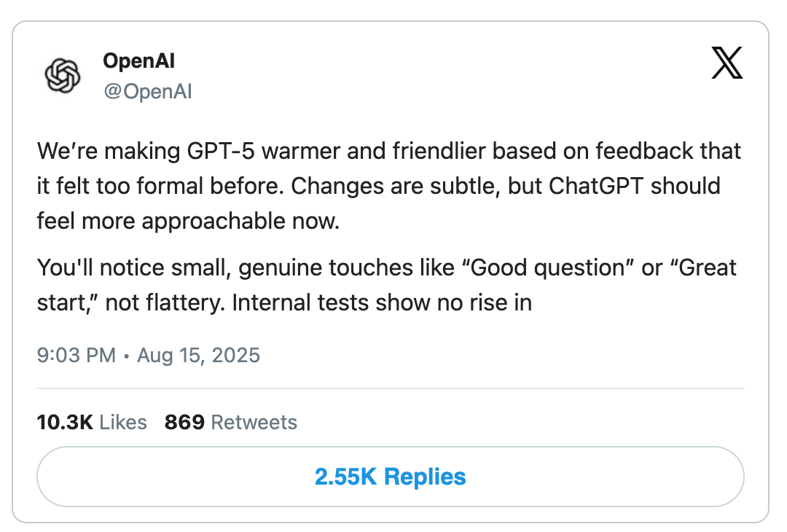This screenshot has height=532, width=787.
Task: Click the Retweets label
Action: [x=254, y=422]
